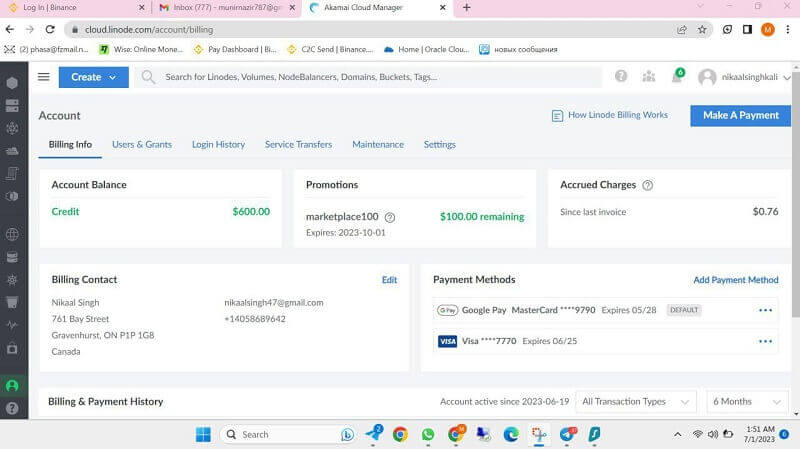The width and height of the screenshot is (800, 449).
Task: Click the marketplace100 promotion help icon
Action: (390, 217)
